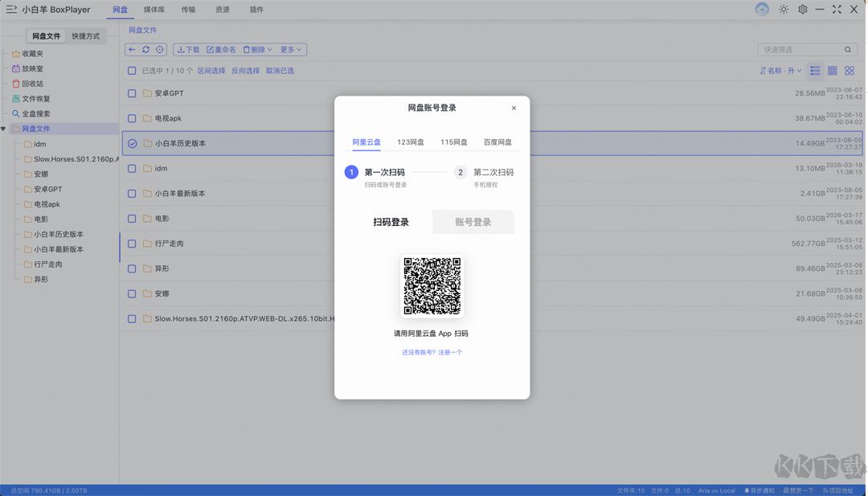Open the 名称·升 sort order dropdown
This screenshot has height=496, width=868.
point(780,70)
